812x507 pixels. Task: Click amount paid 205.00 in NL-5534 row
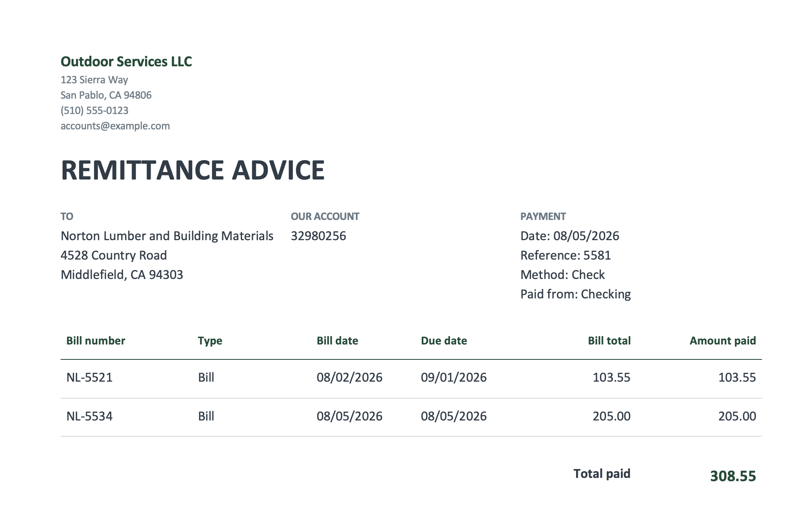[737, 416]
